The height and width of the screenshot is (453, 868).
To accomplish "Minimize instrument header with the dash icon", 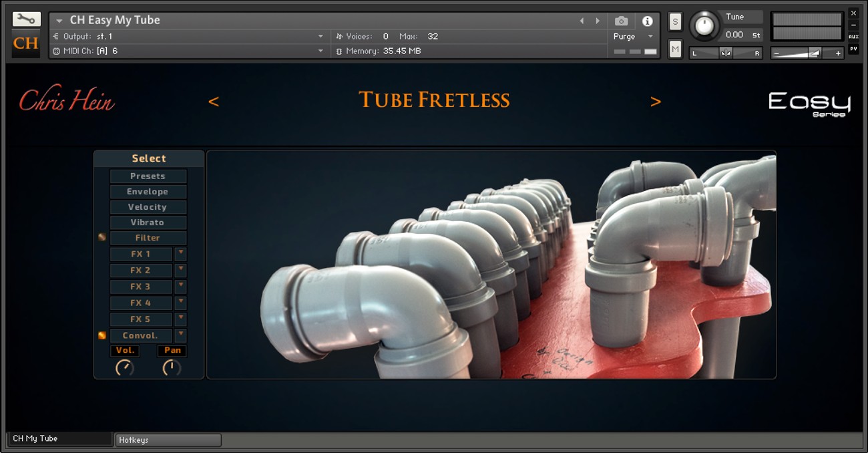I will [853, 25].
